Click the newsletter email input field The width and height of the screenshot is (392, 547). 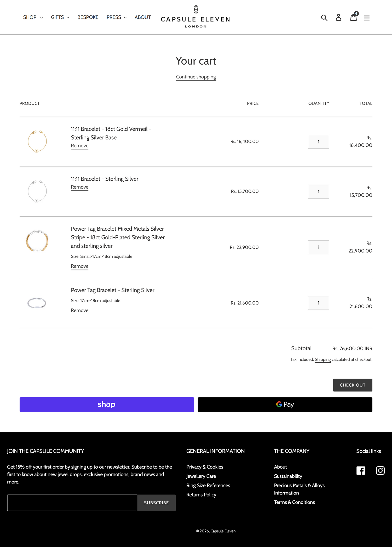(72, 503)
